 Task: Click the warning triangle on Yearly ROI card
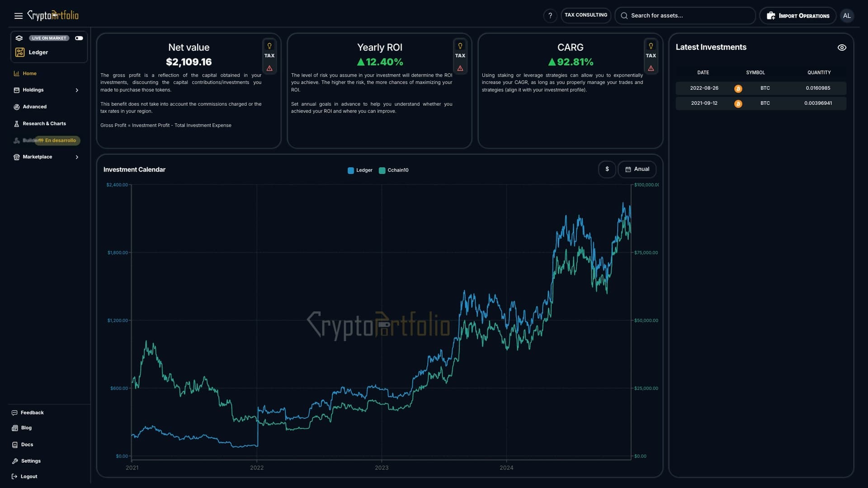[x=460, y=69]
